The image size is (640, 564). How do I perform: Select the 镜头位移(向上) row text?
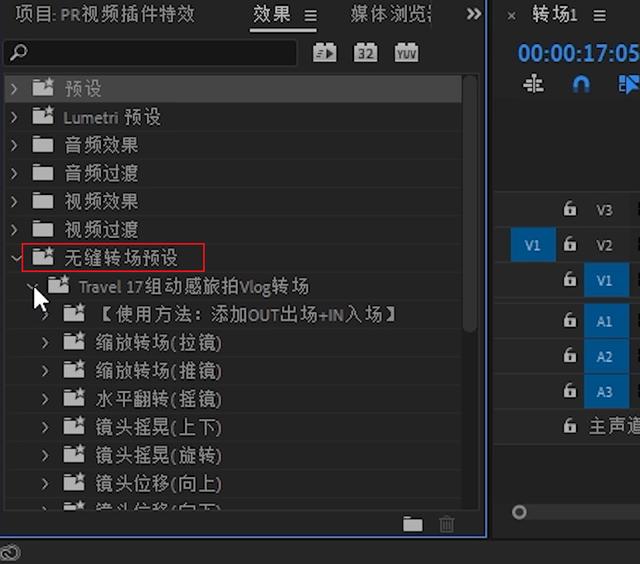[x=158, y=484]
